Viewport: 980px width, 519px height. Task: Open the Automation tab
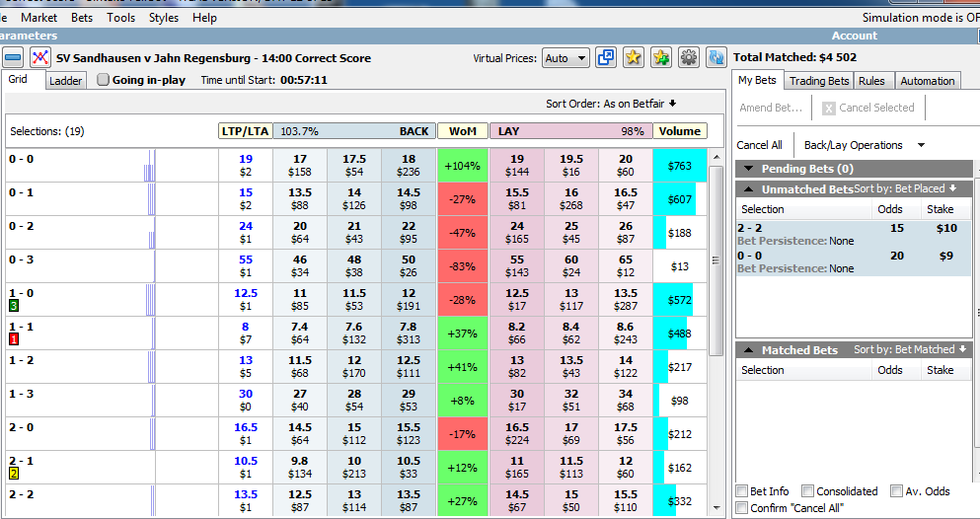928,81
